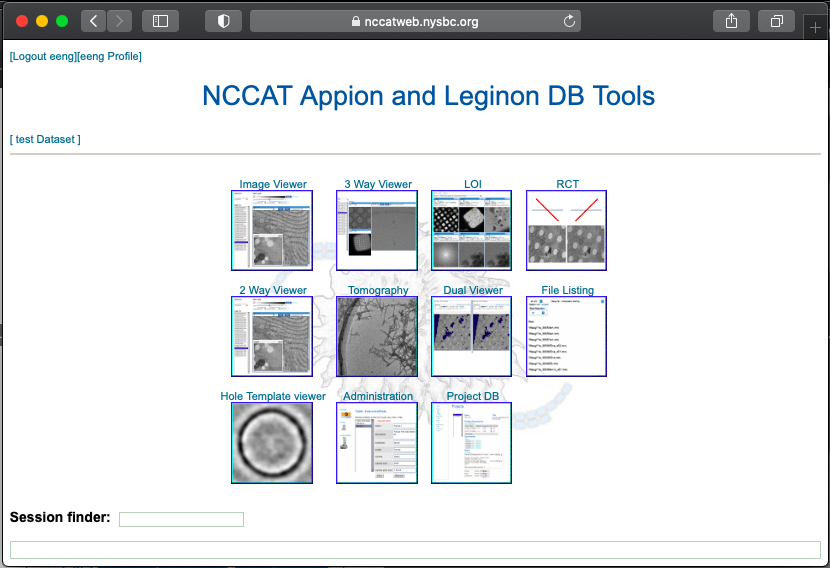
Task: Click the File Listing thumbnail
Action: coord(566,336)
